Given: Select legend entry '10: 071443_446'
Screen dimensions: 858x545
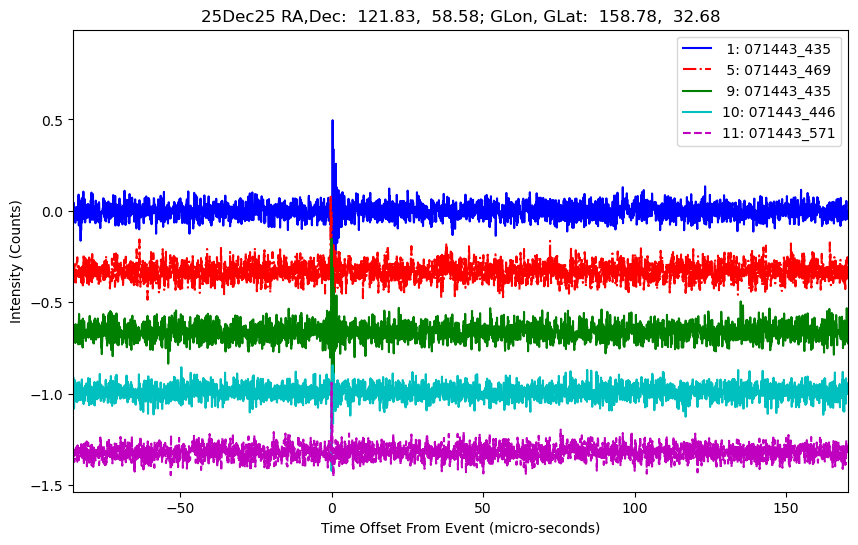Looking at the screenshot, I should (779, 112).
